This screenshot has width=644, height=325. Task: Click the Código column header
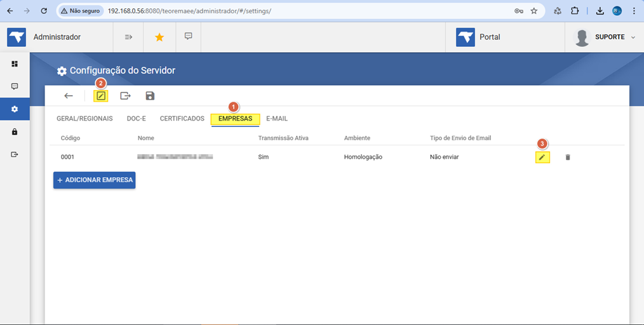[x=70, y=138]
